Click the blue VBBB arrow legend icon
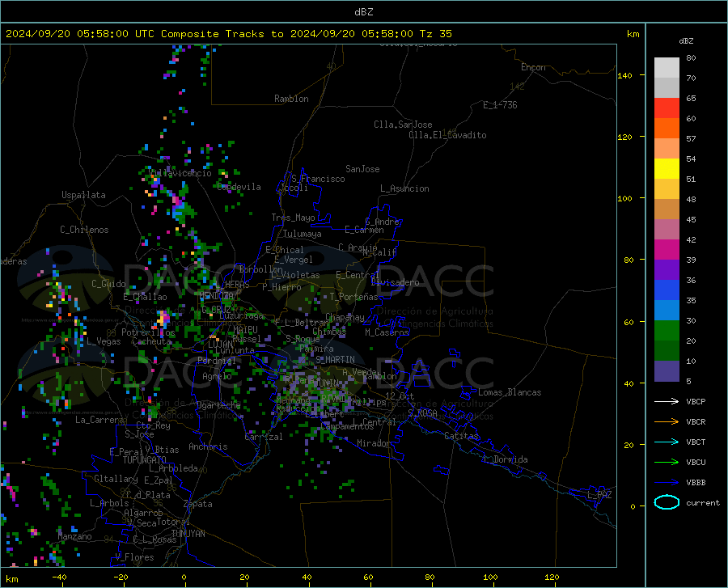 667,483
